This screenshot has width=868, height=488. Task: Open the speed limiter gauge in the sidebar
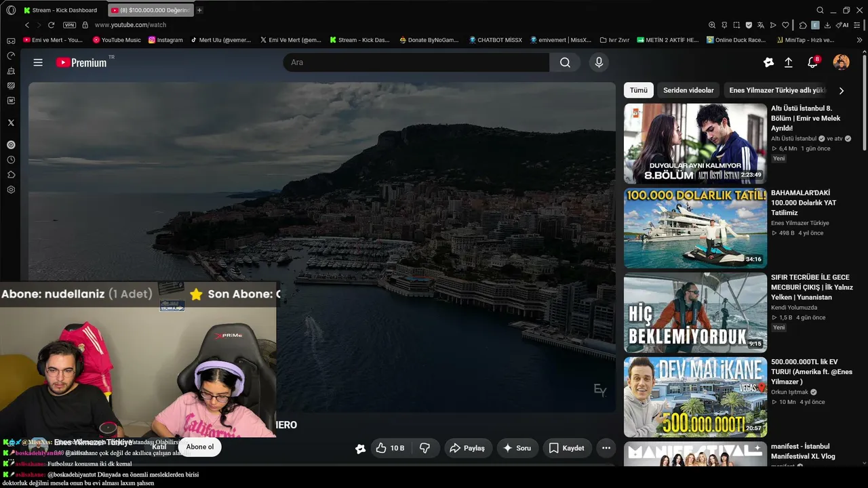coord(11,56)
